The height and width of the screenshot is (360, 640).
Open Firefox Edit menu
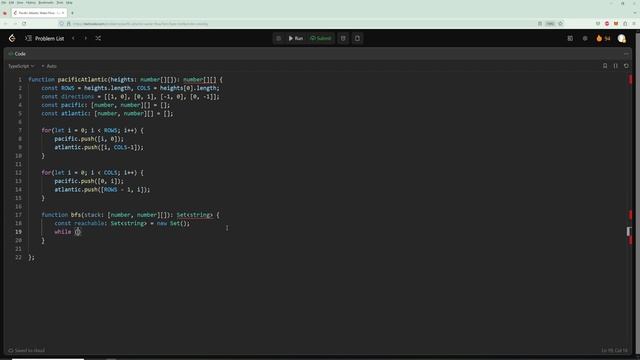click(x=11, y=2)
